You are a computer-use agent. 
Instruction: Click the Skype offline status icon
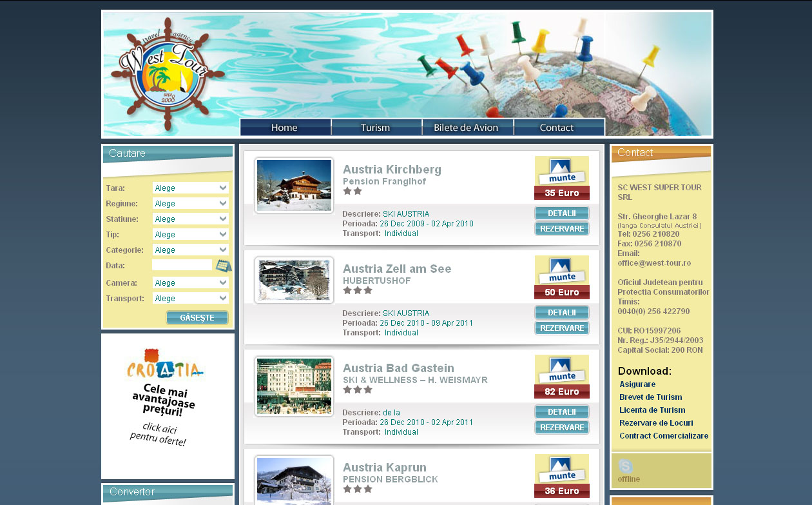625,466
